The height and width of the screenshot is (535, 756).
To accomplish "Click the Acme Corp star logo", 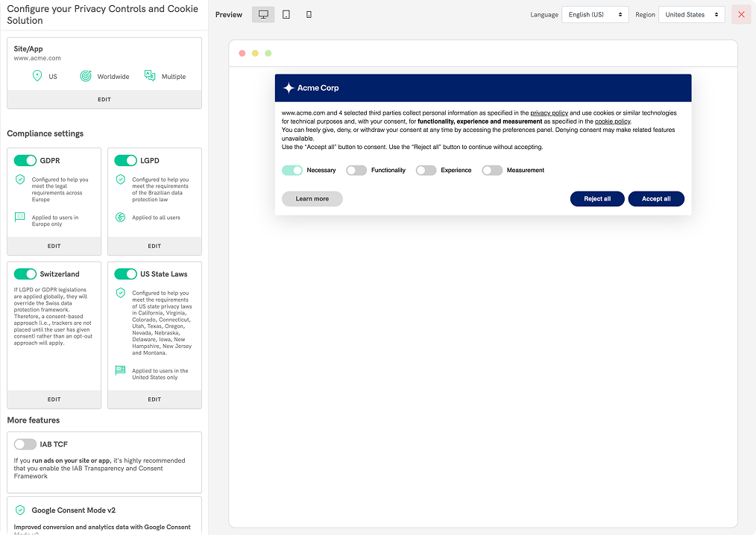I will click(289, 88).
